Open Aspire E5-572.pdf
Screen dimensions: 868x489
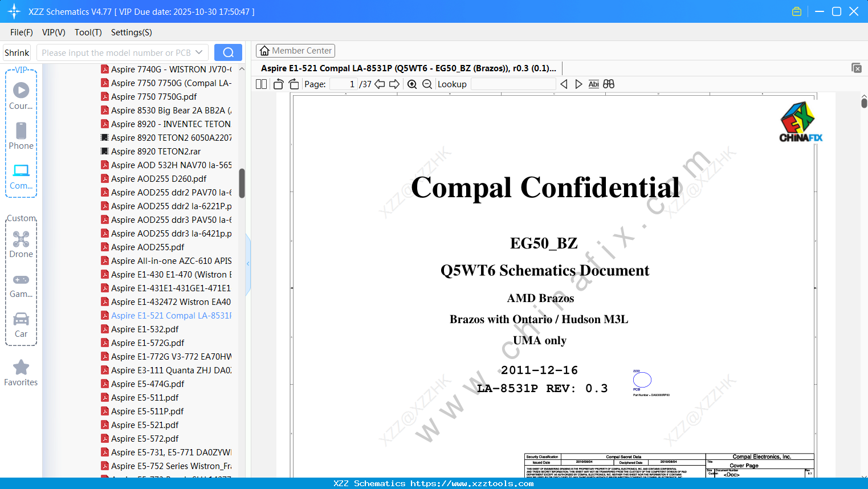(x=140, y=439)
